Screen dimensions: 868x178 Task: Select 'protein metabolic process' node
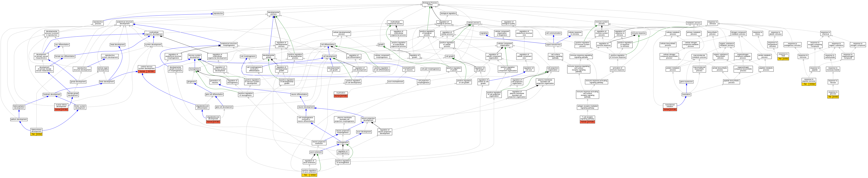pyautogui.click(x=673, y=69)
